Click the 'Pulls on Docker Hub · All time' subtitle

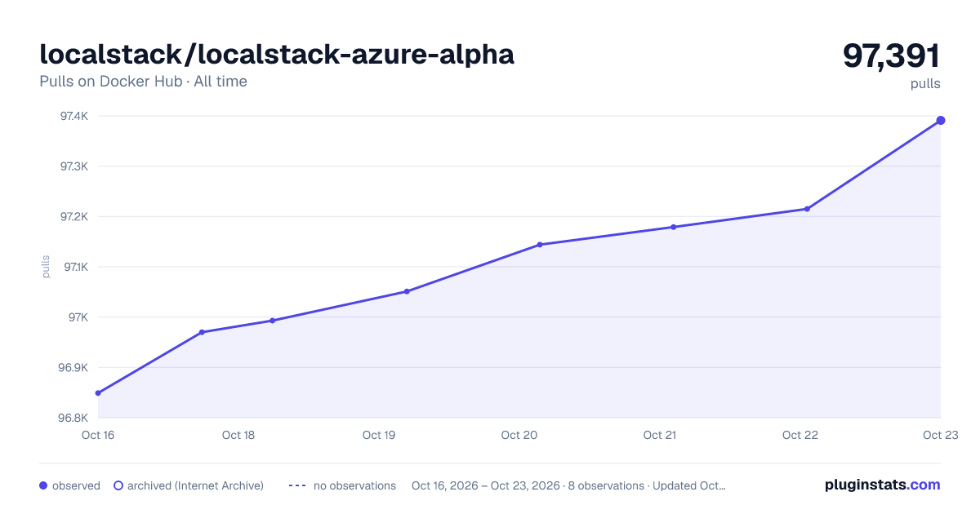[143, 82]
